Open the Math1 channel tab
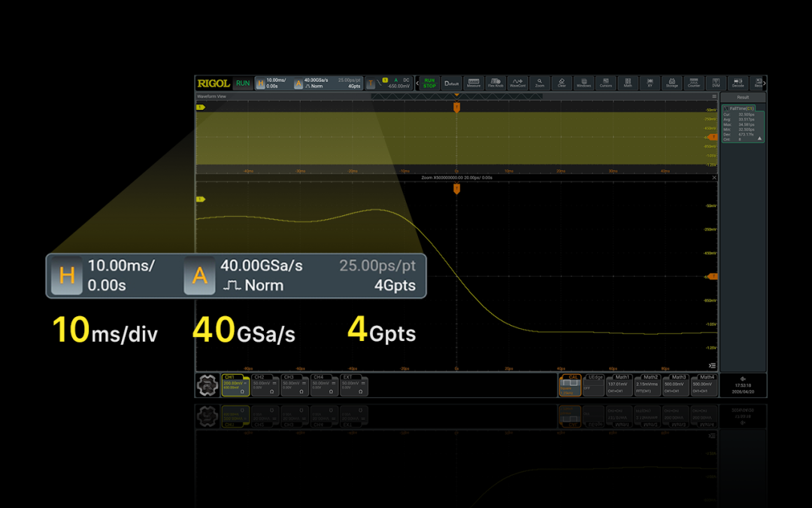The height and width of the screenshot is (508, 812). [x=621, y=385]
